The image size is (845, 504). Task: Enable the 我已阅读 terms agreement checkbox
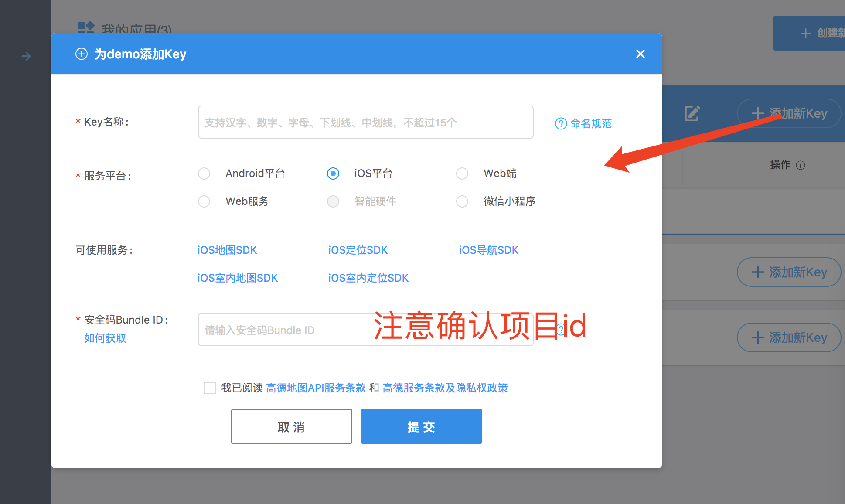210,388
